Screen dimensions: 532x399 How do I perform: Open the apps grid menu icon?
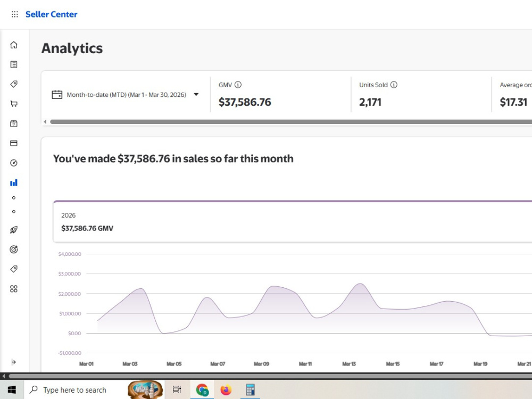[14, 14]
